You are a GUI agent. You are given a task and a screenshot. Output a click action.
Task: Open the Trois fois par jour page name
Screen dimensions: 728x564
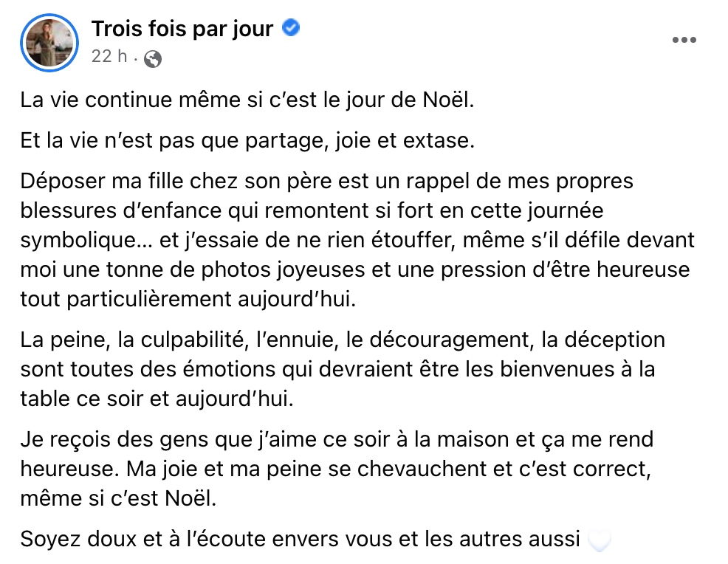point(182,29)
